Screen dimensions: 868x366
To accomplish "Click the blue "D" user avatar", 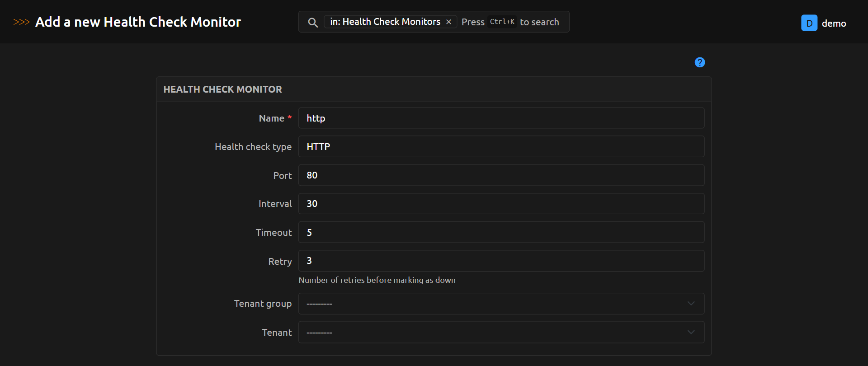I will tap(809, 23).
